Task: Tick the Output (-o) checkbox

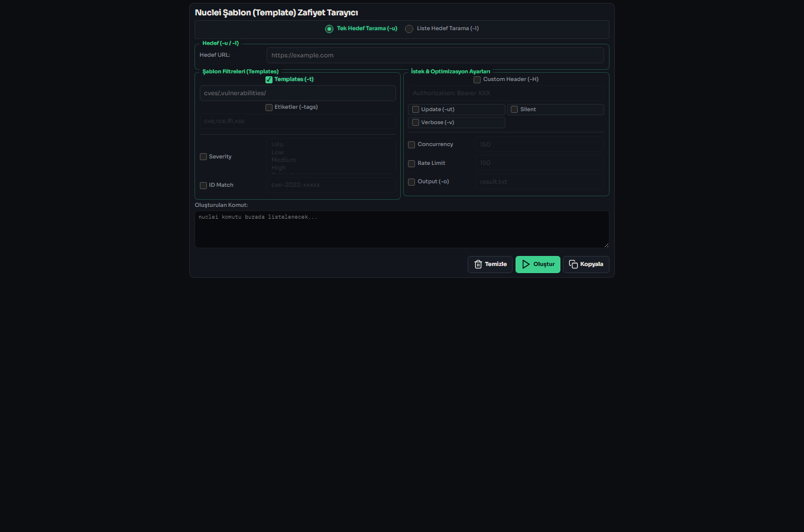Action: click(411, 182)
